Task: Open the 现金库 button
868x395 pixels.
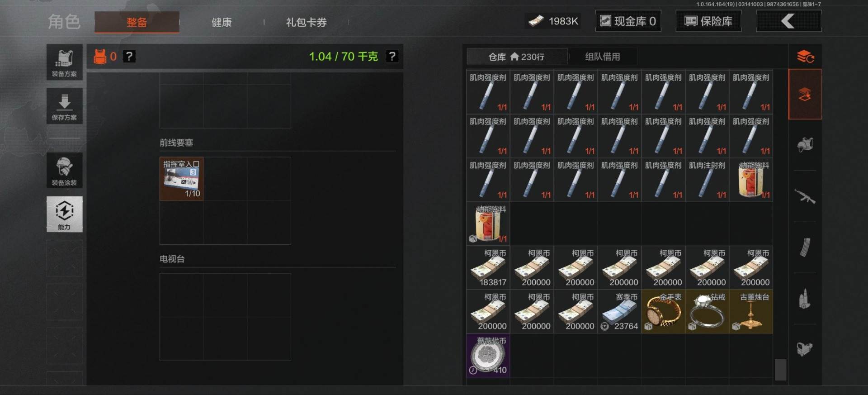Action: click(x=628, y=21)
